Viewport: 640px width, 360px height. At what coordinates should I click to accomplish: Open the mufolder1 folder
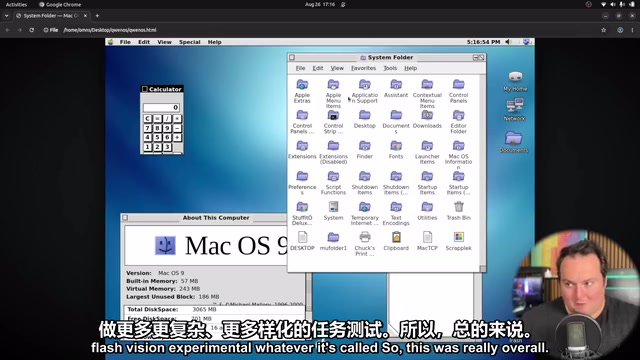point(333,238)
